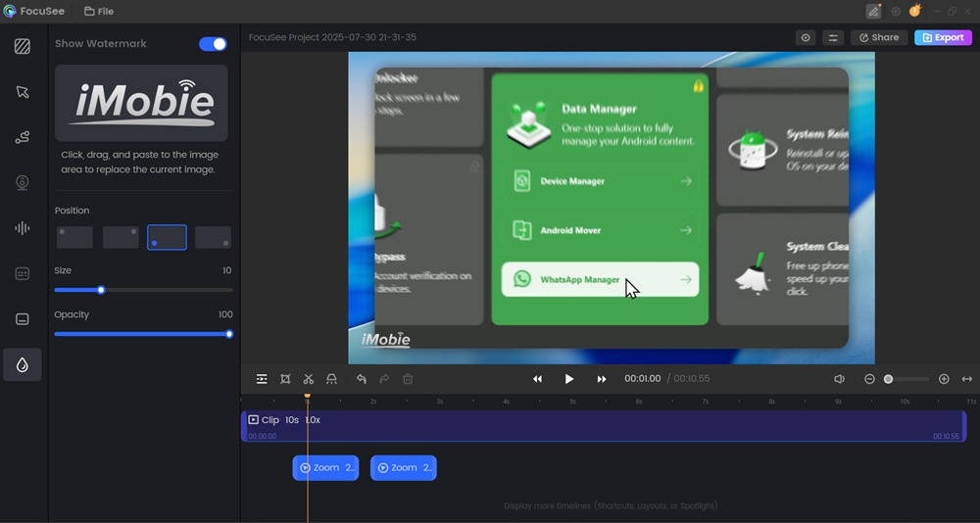The image size is (980, 523).
Task: Open the captions sidebar icon
Action: click(x=23, y=319)
